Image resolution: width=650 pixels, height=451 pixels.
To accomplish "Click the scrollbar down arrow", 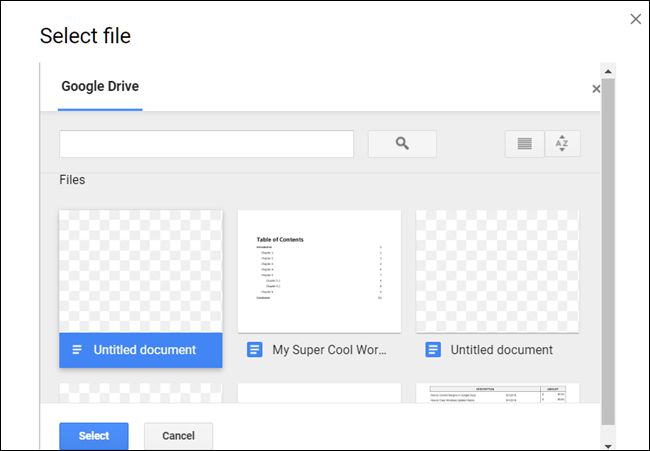I will pos(608,446).
